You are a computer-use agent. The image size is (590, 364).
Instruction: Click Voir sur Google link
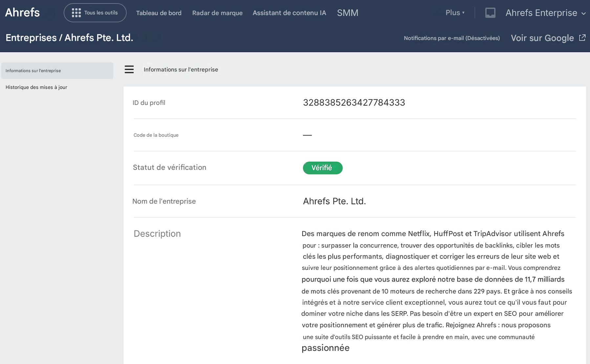click(542, 38)
